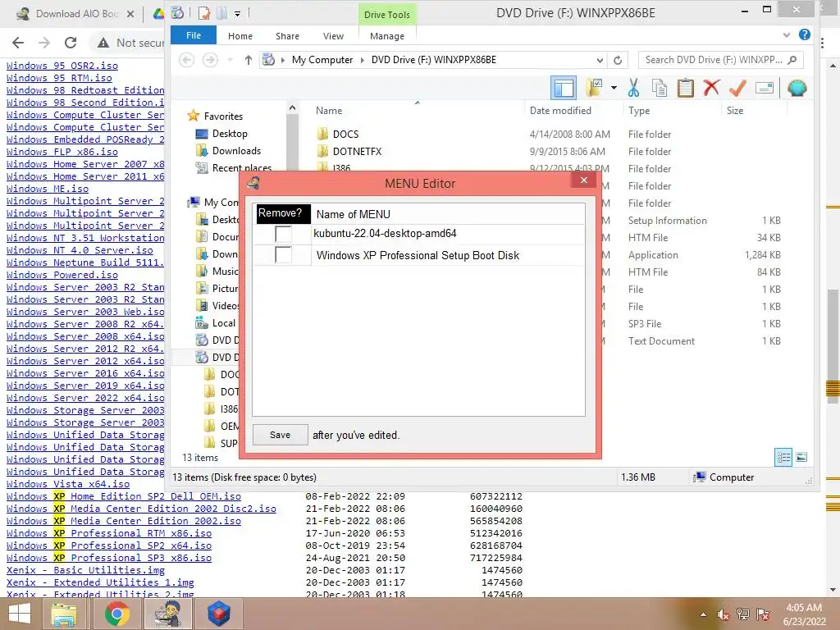The image size is (840, 630).
Task: Open the folder options dropdown arrow
Action: [x=614, y=88]
